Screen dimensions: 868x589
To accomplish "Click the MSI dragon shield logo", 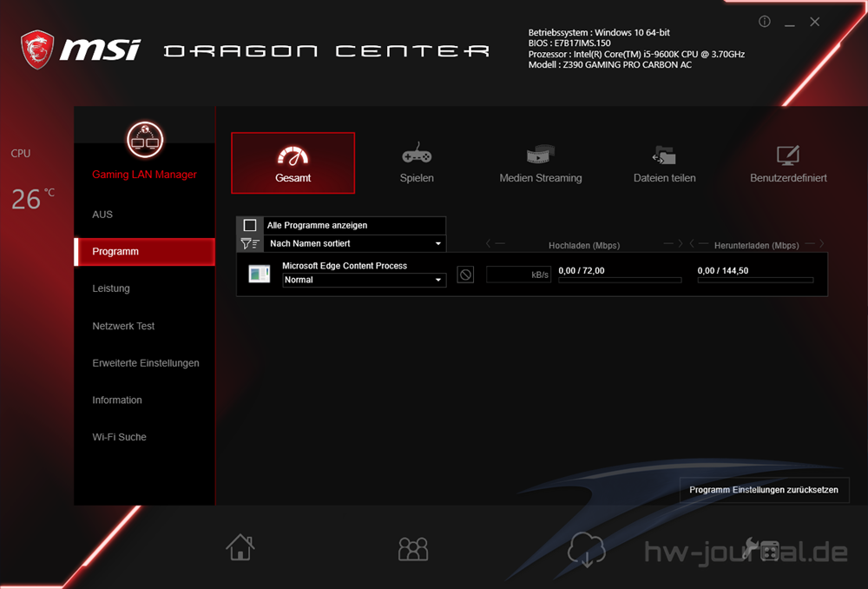I will point(37,50).
